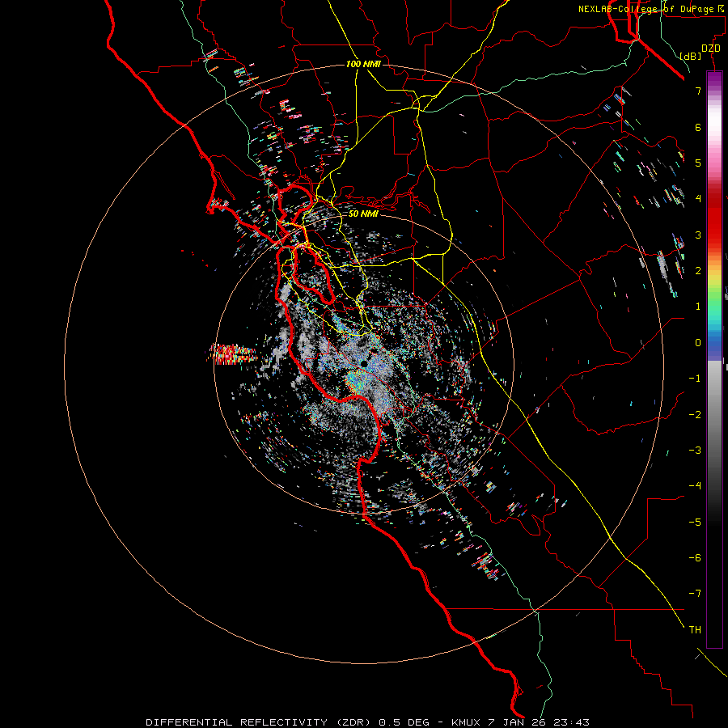Click the 50 NMI range ring label

click(x=363, y=214)
